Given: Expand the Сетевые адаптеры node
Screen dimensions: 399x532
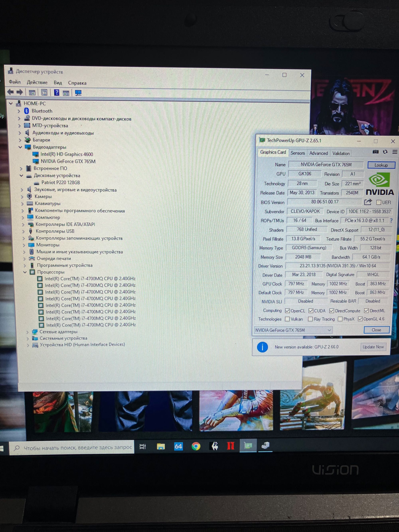Looking at the screenshot, I should (27, 332).
